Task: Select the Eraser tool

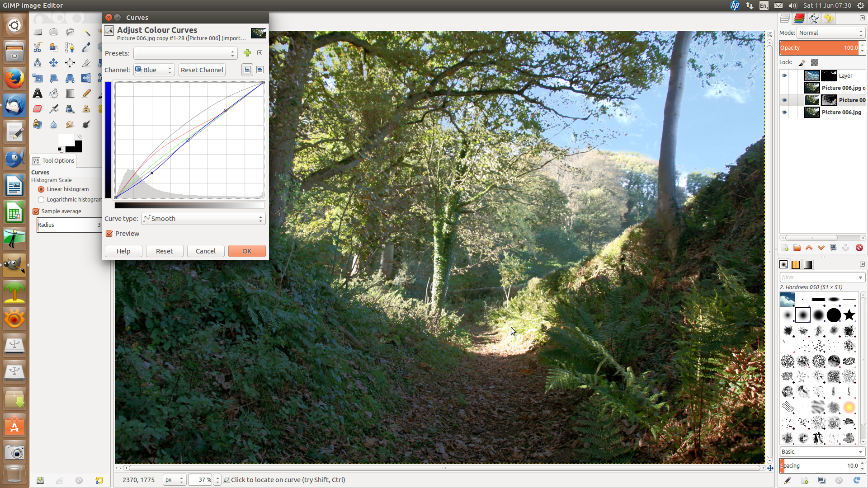Action: click(38, 109)
